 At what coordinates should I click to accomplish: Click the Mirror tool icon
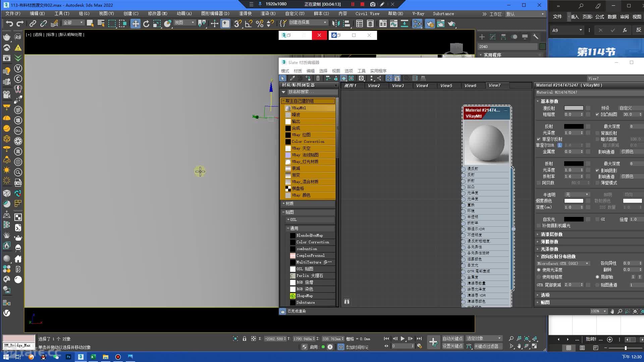335,23
